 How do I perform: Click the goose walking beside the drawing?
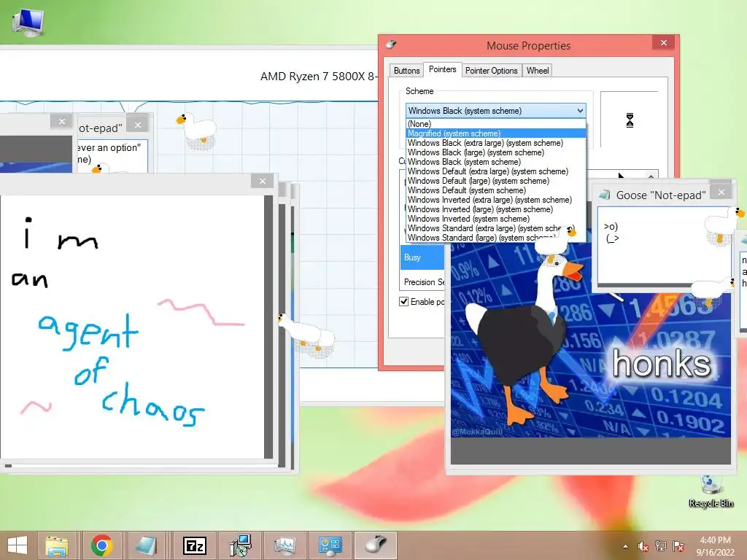[x=307, y=334]
